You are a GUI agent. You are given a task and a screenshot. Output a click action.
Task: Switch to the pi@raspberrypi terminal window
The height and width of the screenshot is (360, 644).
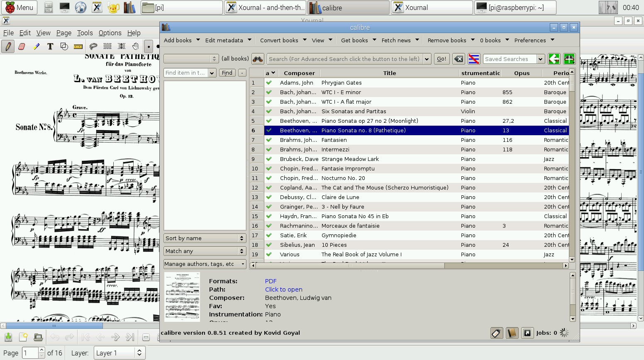[x=515, y=7]
